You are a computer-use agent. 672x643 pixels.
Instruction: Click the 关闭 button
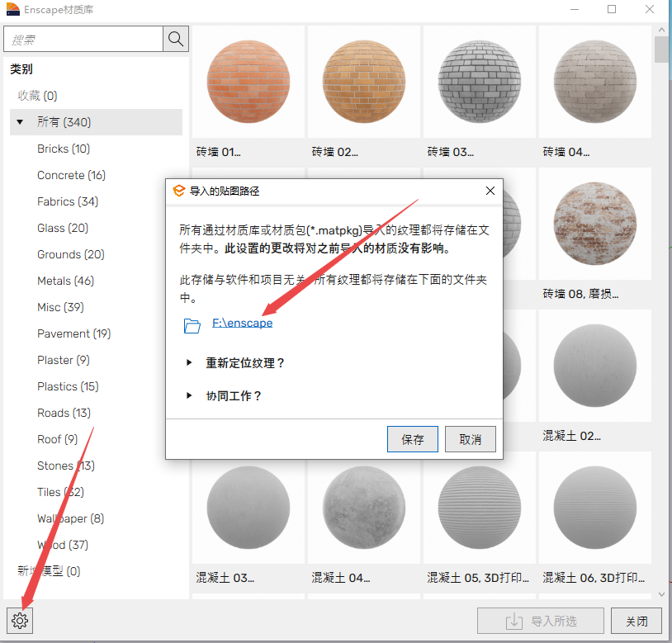(637, 621)
